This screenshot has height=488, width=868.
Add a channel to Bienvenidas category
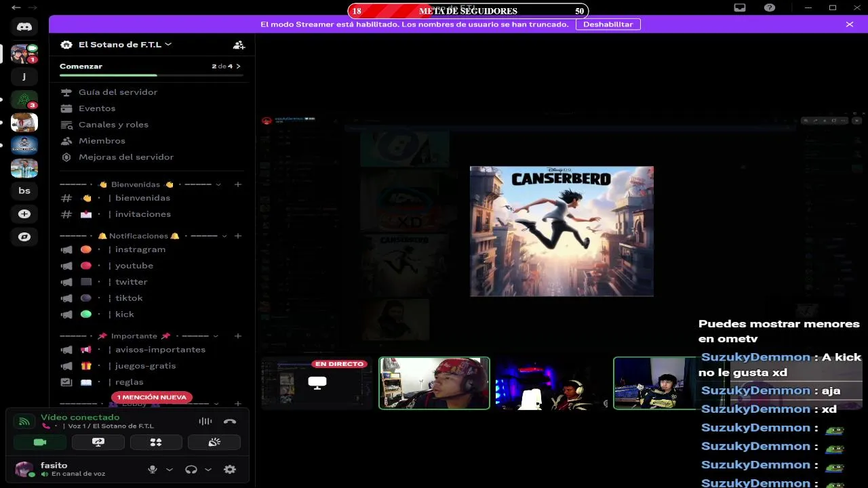238,184
